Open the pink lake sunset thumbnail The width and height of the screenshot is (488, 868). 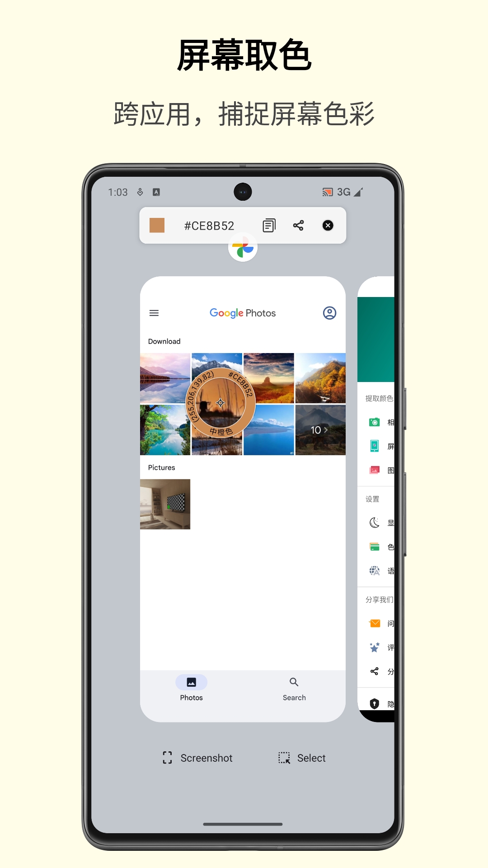165,378
